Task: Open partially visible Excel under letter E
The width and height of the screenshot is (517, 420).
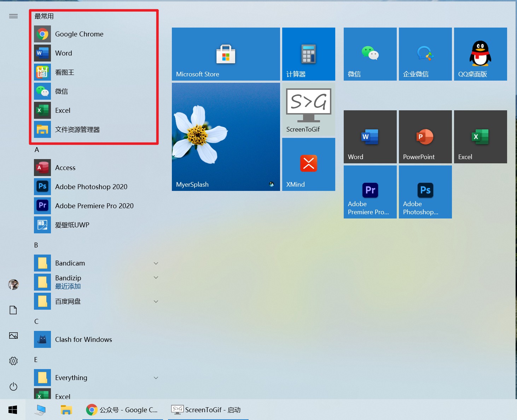Action: point(95,394)
